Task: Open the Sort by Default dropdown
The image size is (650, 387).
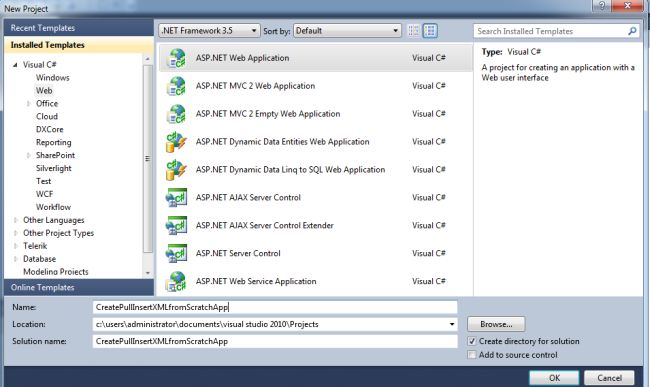Action: [347, 31]
